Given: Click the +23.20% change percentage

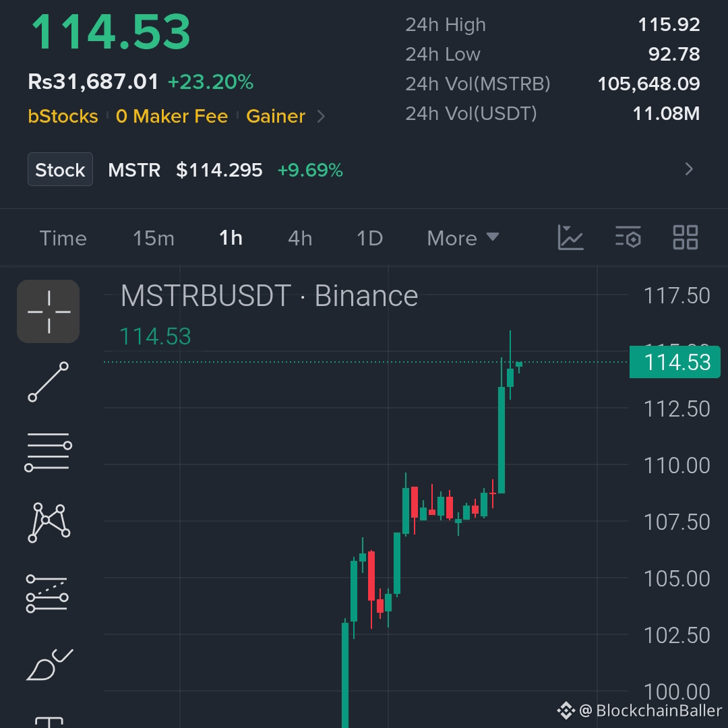Looking at the screenshot, I should coord(210,82).
